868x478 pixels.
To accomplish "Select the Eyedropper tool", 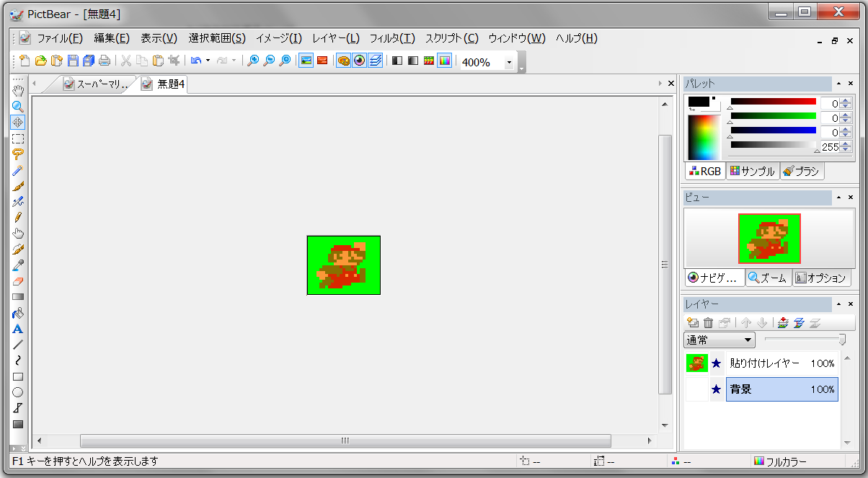I will [x=18, y=265].
